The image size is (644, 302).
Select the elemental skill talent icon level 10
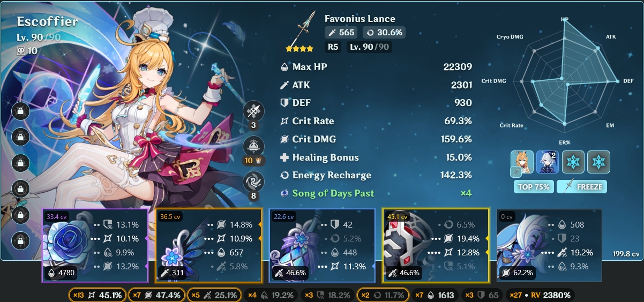click(253, 146)
